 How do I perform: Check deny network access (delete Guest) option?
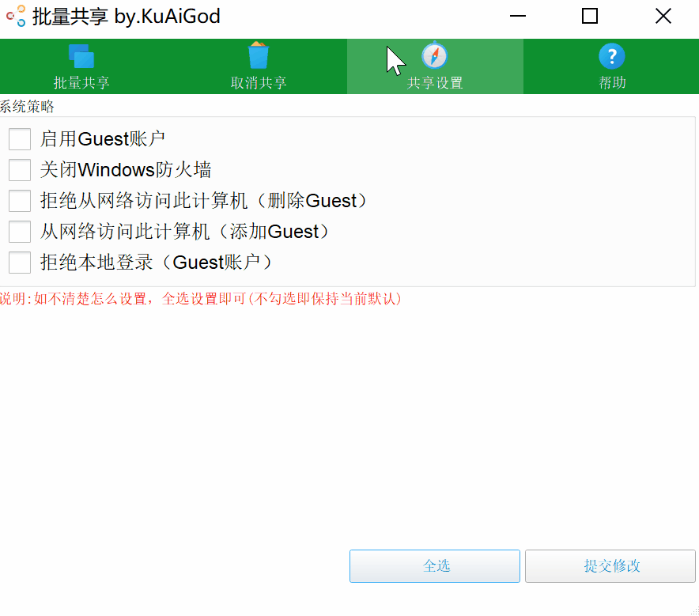tap(19, 201)
